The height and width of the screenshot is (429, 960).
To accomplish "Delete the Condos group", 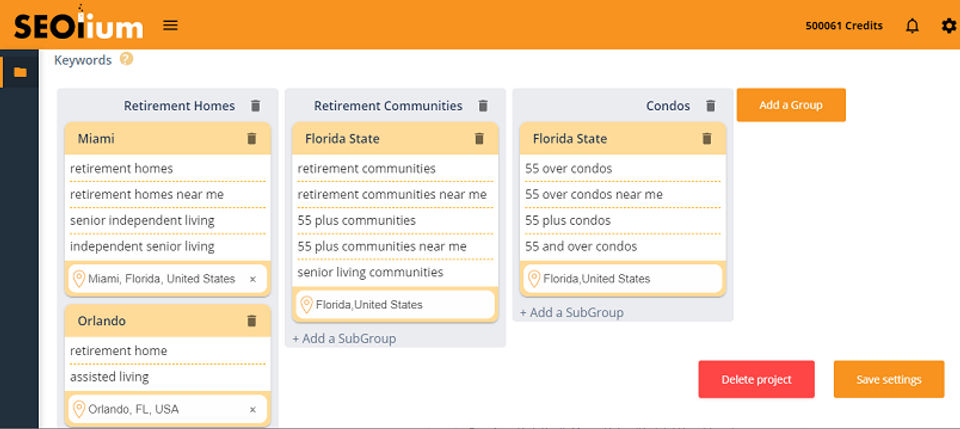I will [711, 105].
